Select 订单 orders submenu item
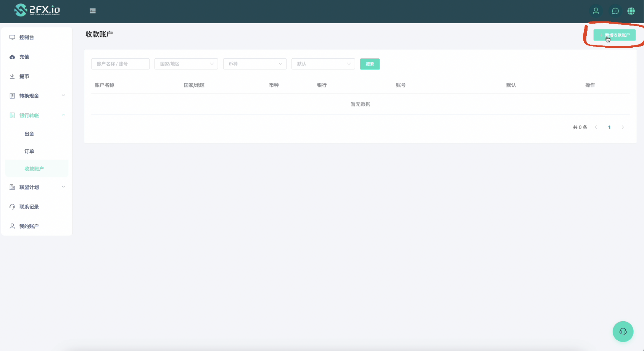This screenshot has width=644, height=351. coord(29,151)
